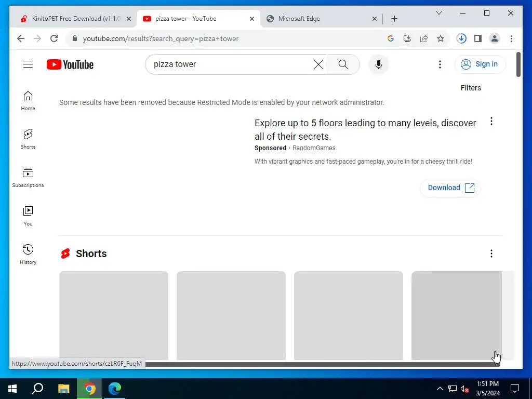Open YouTube settings three-dot menu
532x399 pixels.
(440, 64)
